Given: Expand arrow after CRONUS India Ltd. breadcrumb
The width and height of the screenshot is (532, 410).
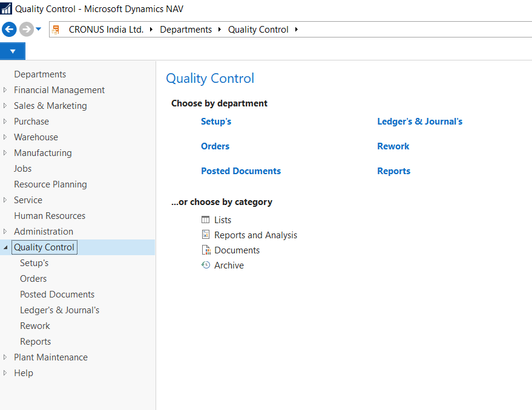Looking at the screenshot, I should 151,30.
